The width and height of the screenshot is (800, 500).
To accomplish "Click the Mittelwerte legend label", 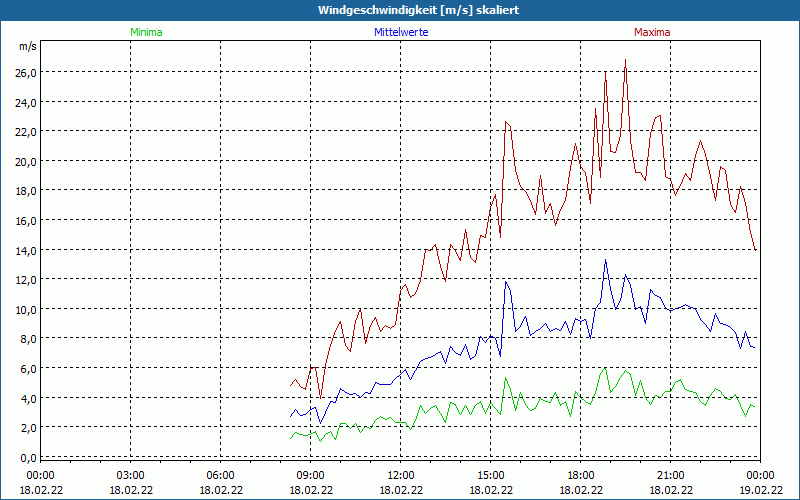I will pyautogui.click(x=401, y=32).
